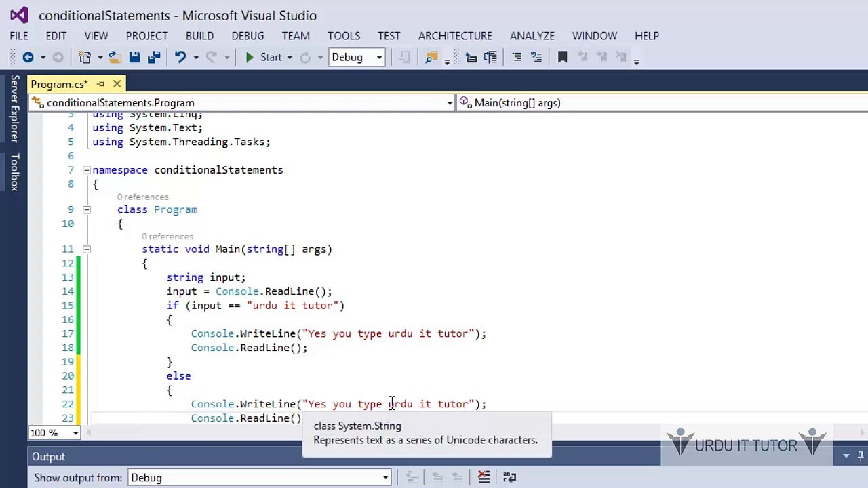
Task: Uncomment selected lines icon
Action: point(536,58)
